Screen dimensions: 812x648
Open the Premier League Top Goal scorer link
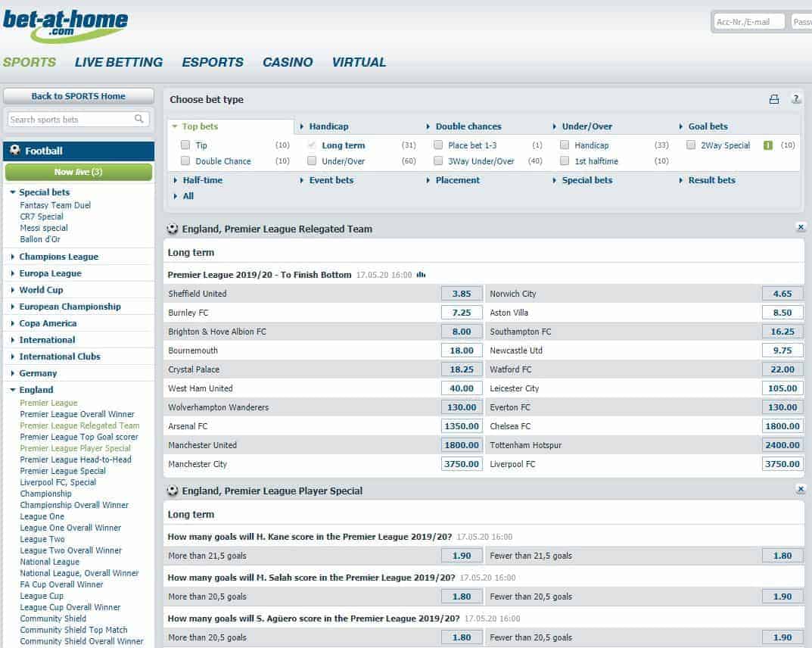[x=79, y=437]
